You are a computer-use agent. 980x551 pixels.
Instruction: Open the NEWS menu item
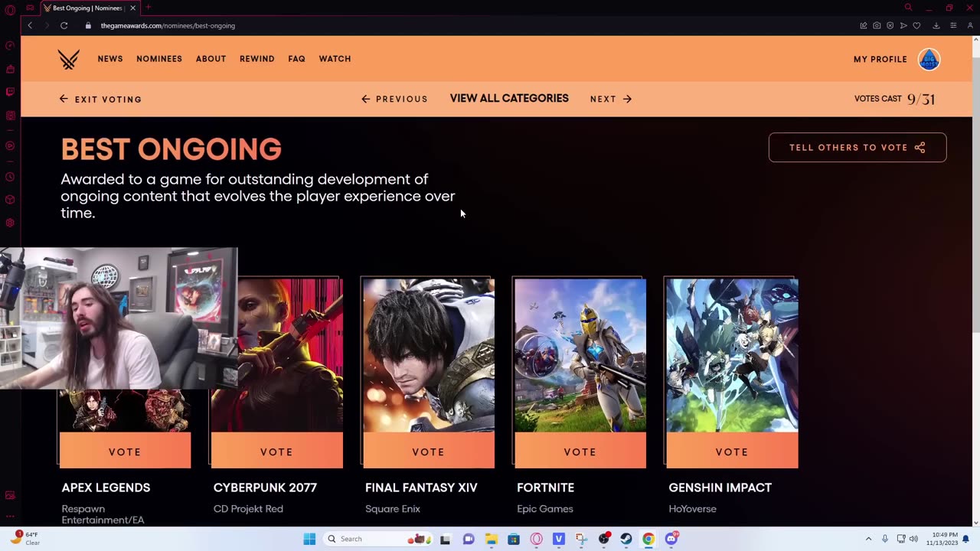pyautogui.click(x=110, y=59)
